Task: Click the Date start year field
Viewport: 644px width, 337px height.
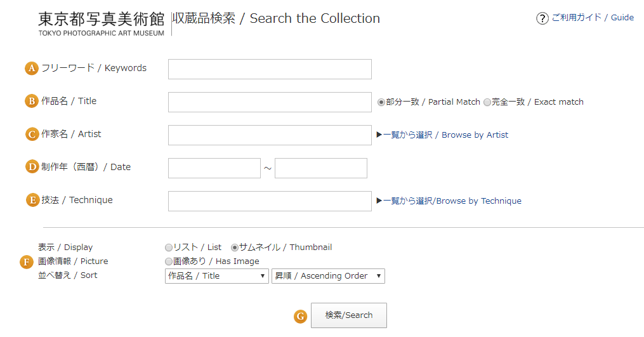Action: [214, 168]
